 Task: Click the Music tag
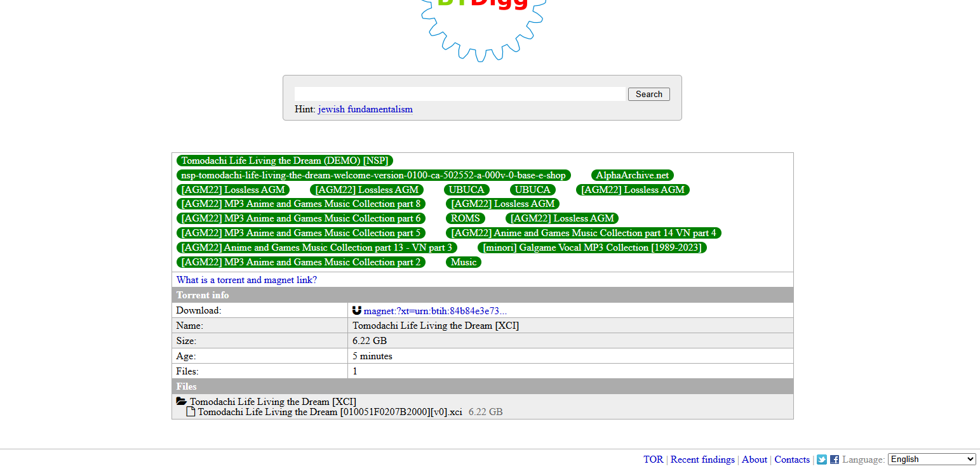464,262
